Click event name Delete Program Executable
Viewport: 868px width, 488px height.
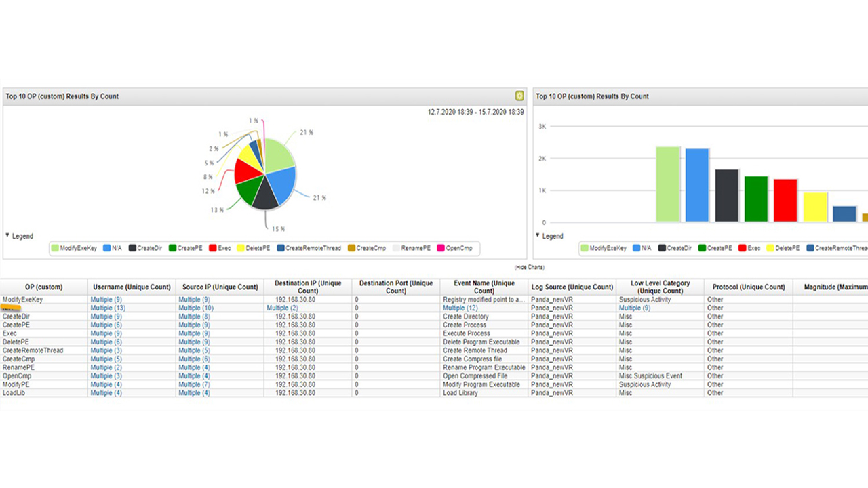click(481, 342)
